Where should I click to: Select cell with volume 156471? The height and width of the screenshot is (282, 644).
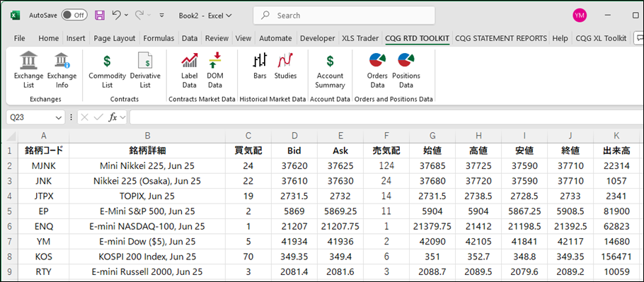[x=616, y=257]
